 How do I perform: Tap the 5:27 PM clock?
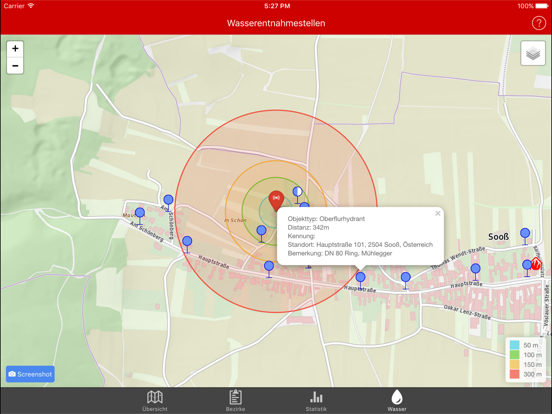coord(277,6)
